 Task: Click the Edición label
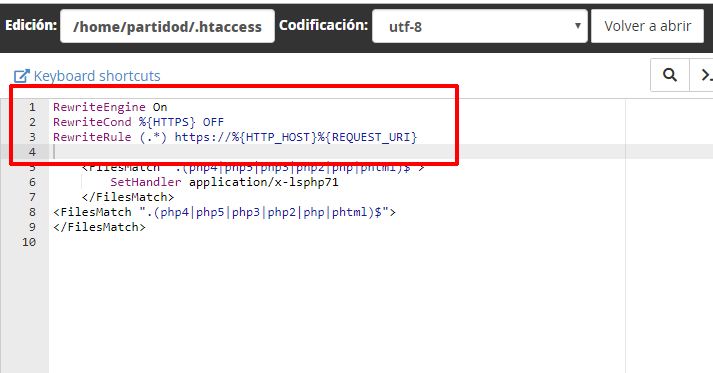point(31,25)
